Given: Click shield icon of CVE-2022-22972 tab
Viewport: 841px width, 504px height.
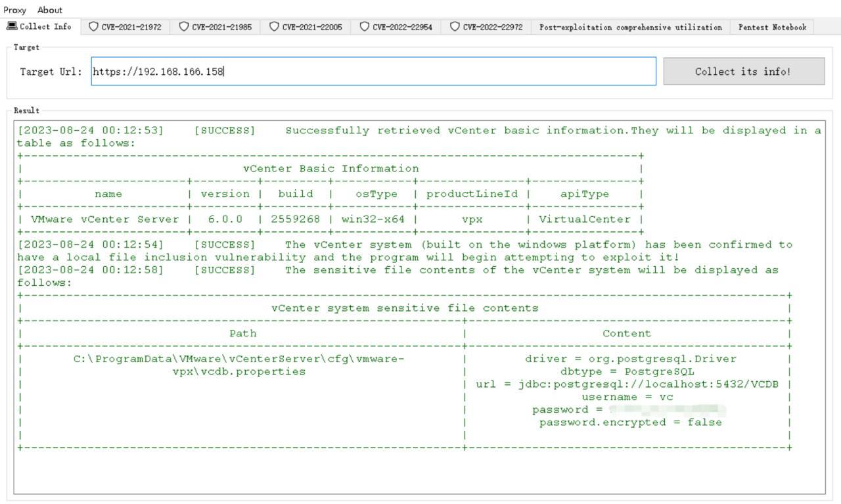Looking at the screenshot, I should click(x=455, y=27).
